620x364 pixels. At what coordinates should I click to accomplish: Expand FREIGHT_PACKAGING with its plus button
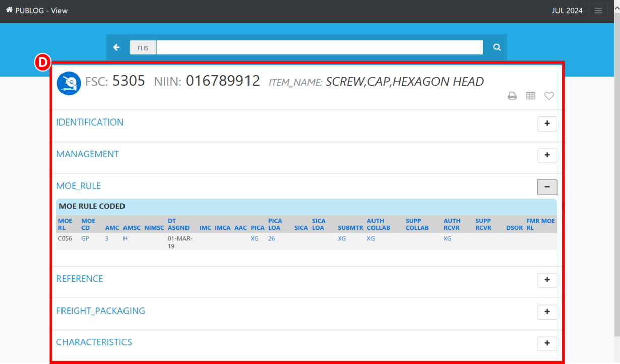[547, 312]
